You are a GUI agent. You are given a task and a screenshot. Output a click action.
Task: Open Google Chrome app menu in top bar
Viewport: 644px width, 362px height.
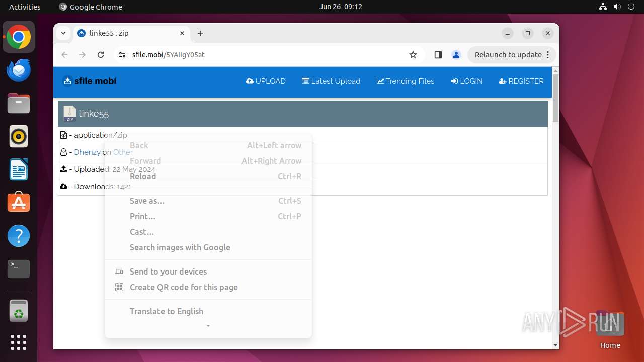pos(91,7)
